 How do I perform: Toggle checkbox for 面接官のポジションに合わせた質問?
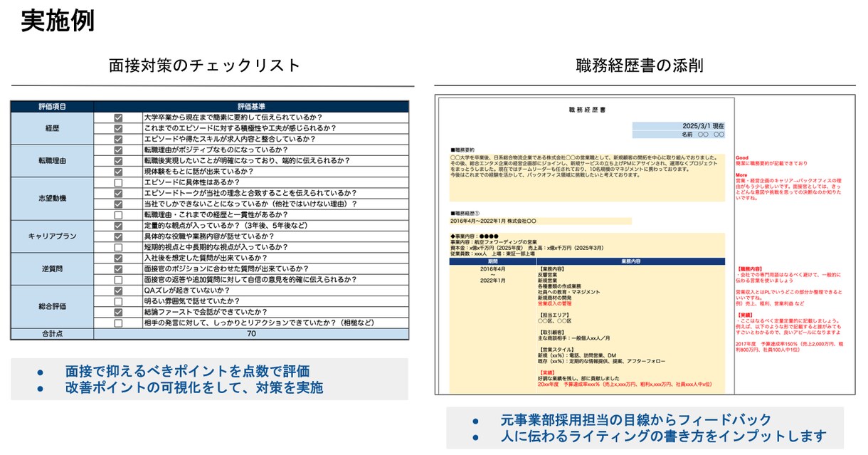coord(118,269)
